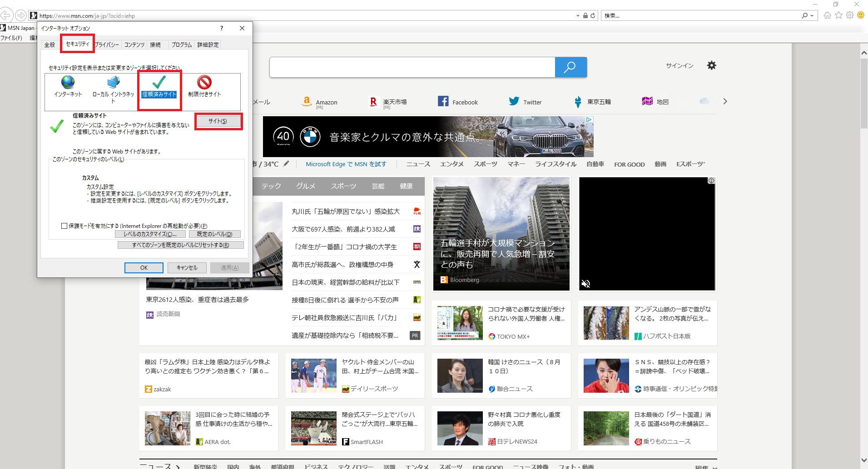The image size is (868, 469).
Task: Click the サイト(S) button
Action: tap(218, 121)
